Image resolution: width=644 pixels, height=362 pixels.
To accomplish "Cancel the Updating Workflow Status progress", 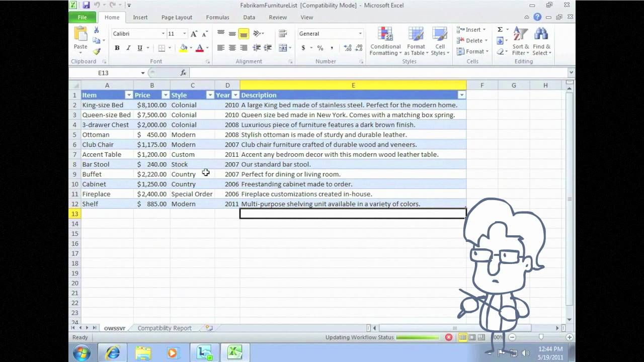I will (449, 337).
